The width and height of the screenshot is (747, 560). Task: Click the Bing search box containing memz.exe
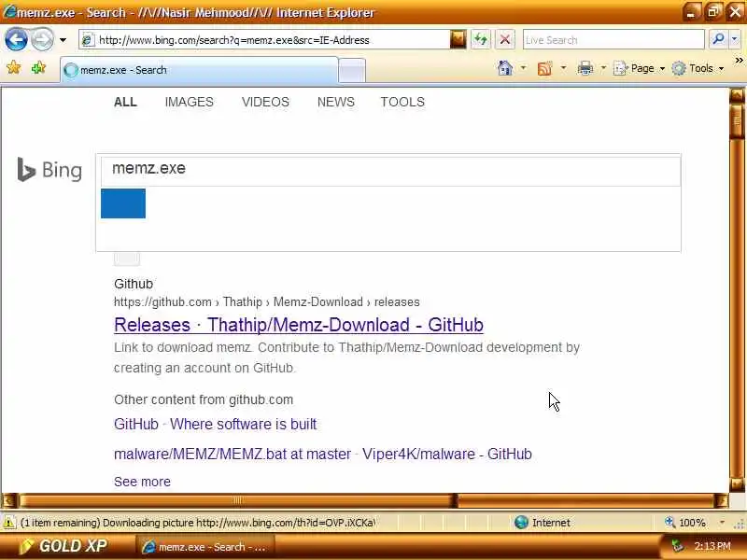pyautogui.click(x=390, y=171)
